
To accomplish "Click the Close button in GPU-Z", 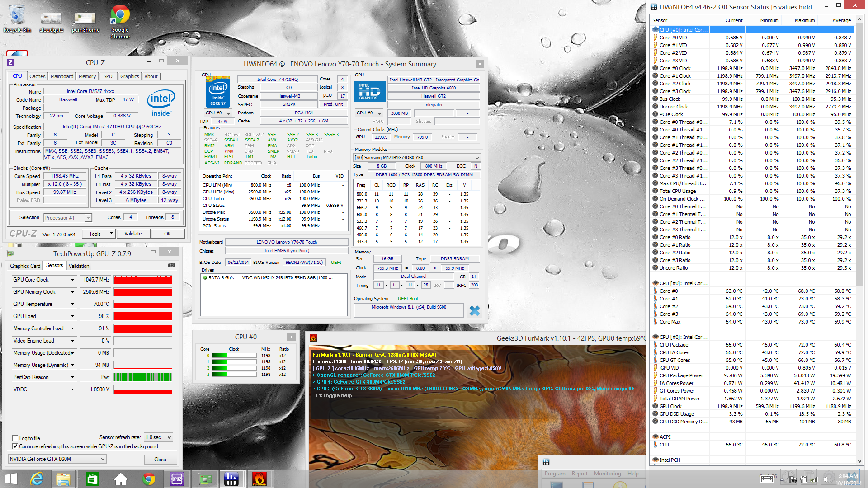I will pos(160,460).
